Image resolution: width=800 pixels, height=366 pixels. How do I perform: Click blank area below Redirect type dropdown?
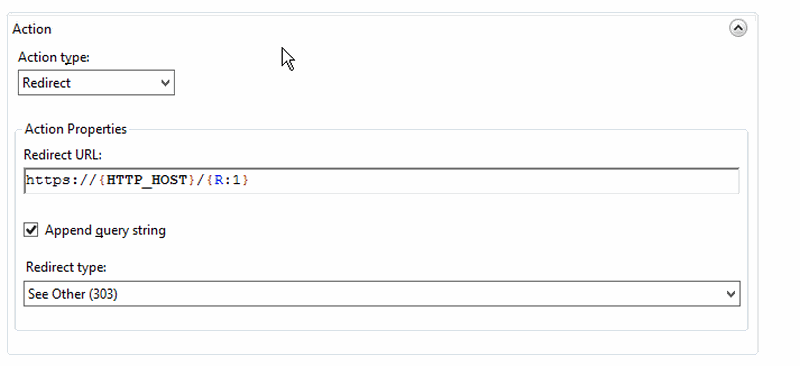point(382,318)
